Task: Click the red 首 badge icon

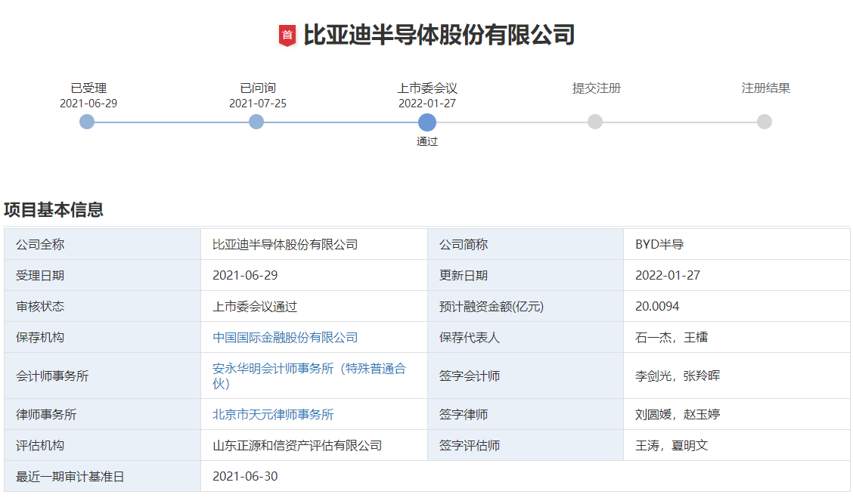Action: tap(287, 33)
